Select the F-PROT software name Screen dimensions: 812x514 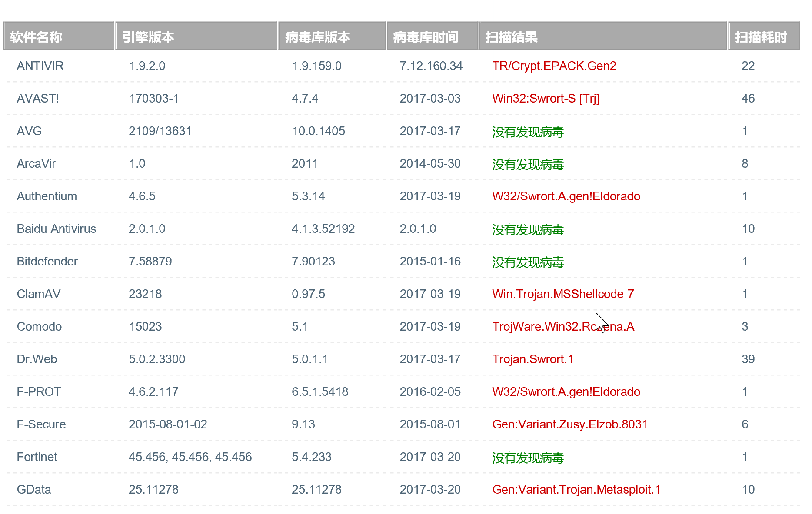[39, 392]
